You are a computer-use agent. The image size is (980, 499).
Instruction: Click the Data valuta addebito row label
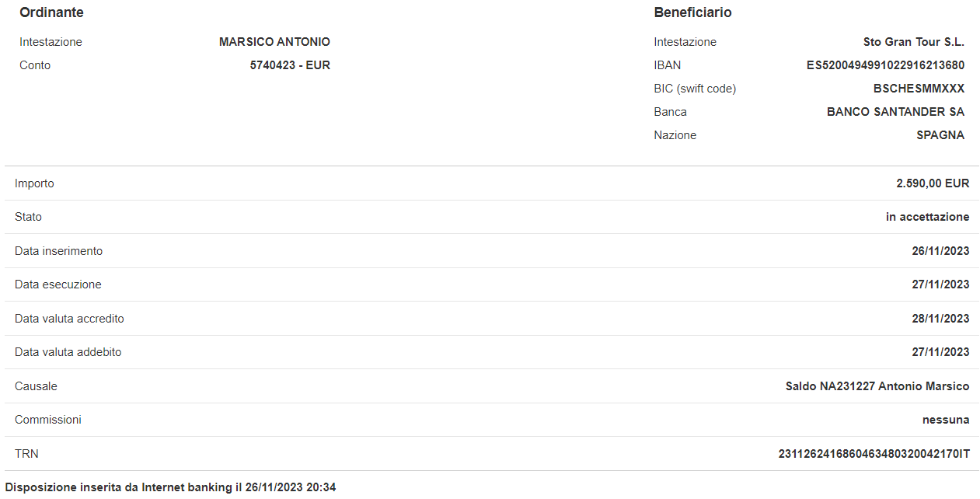pos(68,352)
